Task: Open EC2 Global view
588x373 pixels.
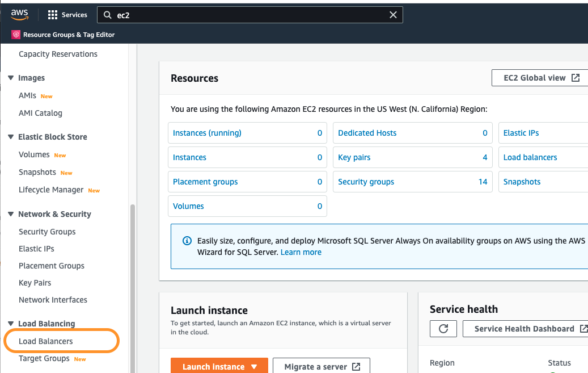Action: click(x=541, y=78)
